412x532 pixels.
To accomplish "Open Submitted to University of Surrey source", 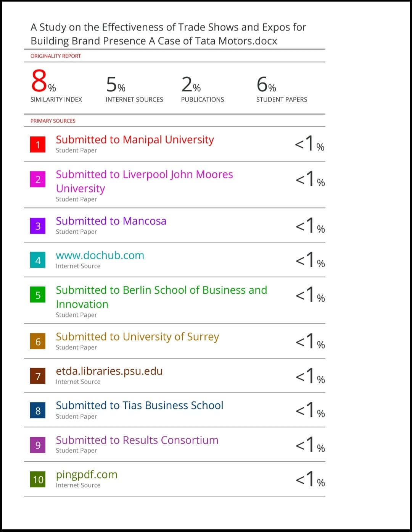I will click(137, 337).
